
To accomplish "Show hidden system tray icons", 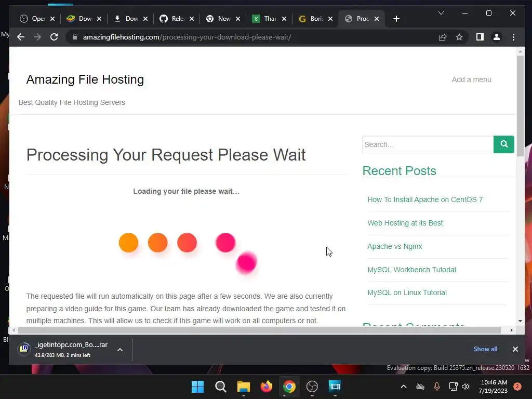I will click(403, 387).
